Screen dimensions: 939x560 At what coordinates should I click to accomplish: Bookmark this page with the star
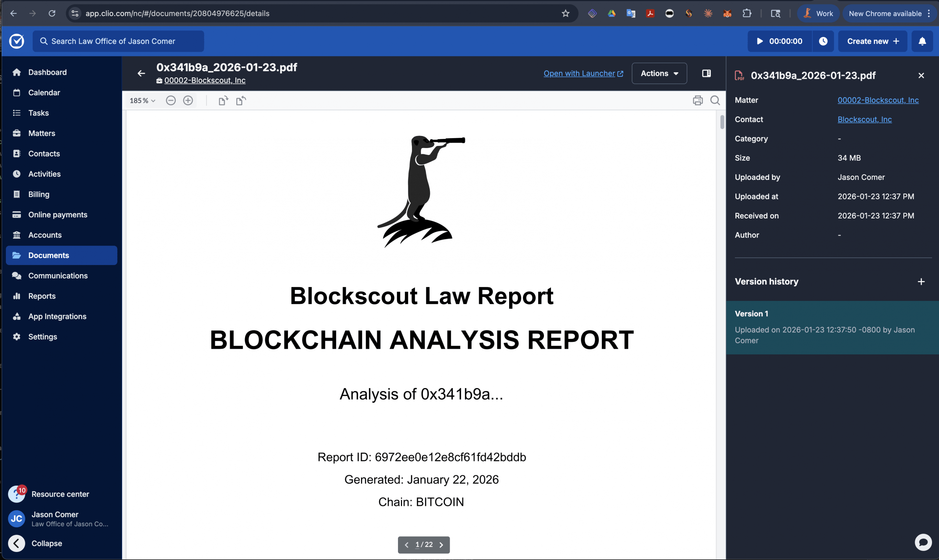click(565, 14)
